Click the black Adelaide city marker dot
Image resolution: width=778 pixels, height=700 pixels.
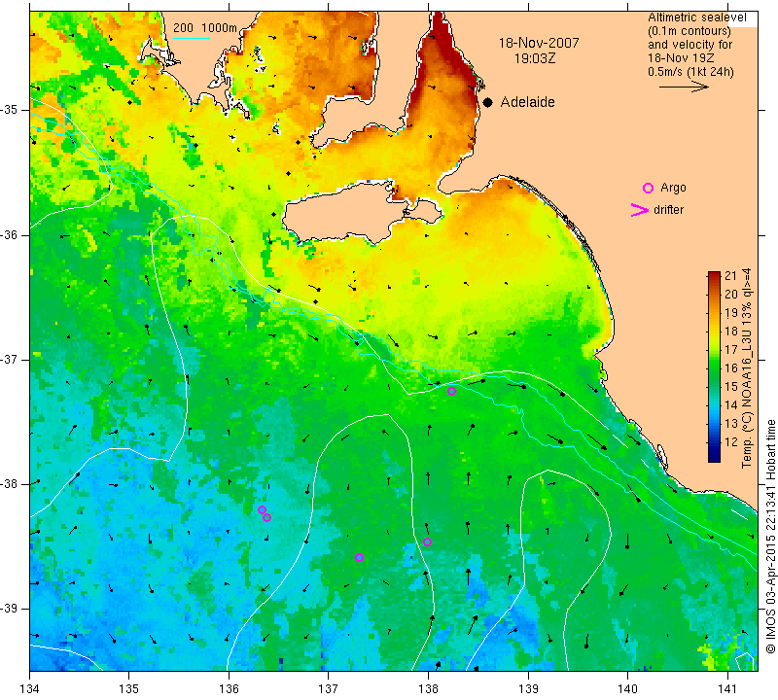pos(488,103)
